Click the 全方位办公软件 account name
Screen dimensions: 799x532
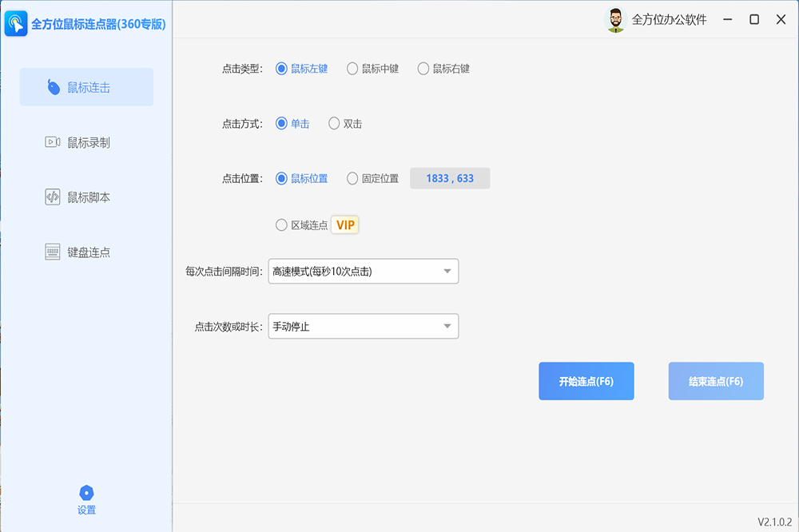(669, 20)
